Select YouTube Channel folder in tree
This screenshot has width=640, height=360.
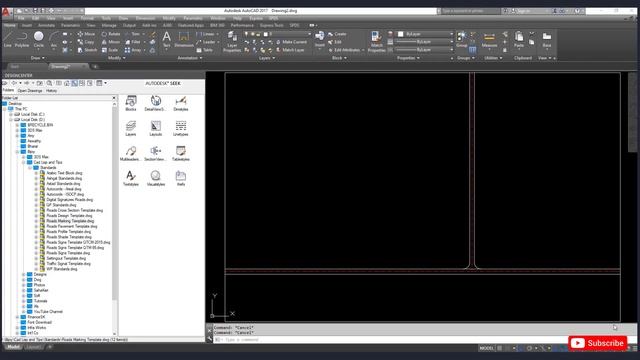click(x=48, y=311)
